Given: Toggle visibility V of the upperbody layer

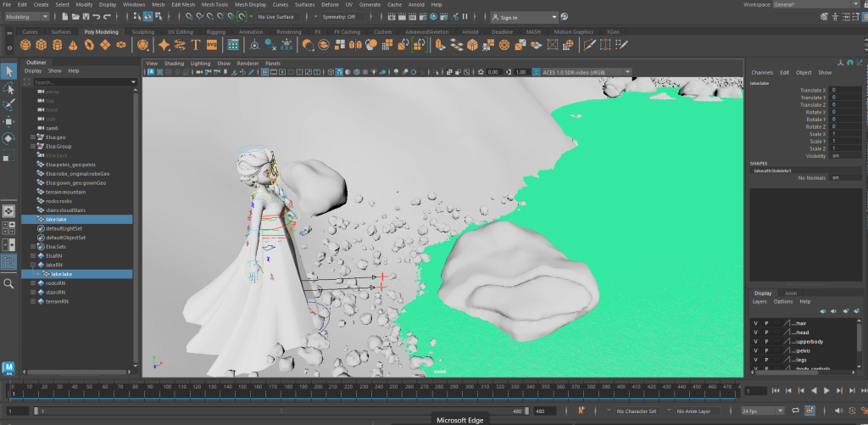Looking at the screenshot, I should tap(755, 341).
